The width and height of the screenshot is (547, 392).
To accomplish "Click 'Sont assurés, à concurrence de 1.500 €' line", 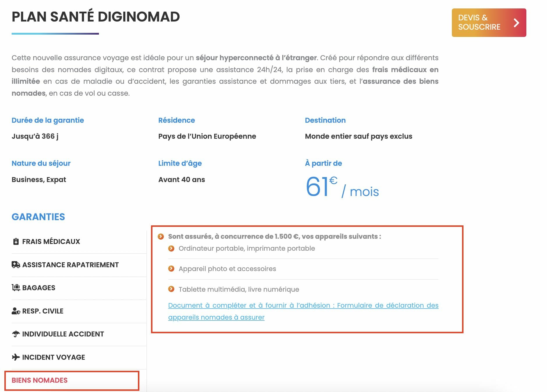I will tap(275, 236).
